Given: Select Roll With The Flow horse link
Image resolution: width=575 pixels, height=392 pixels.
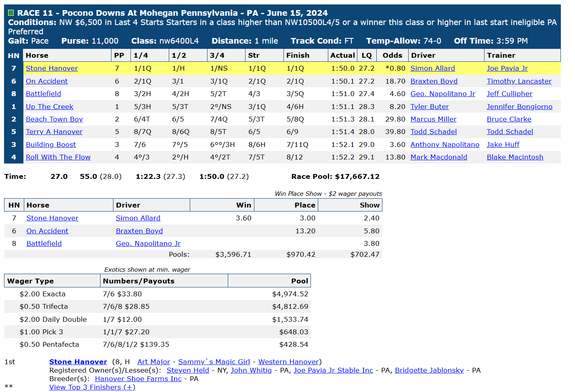Looking at the screenshot, I should [58, 157].
